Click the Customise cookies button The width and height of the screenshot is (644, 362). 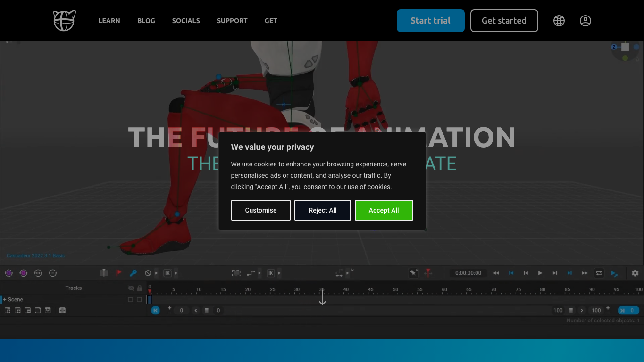(x=261, y=210)
